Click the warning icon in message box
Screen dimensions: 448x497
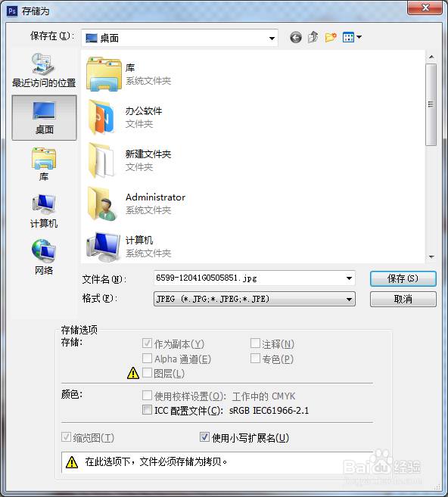[72, 462]
